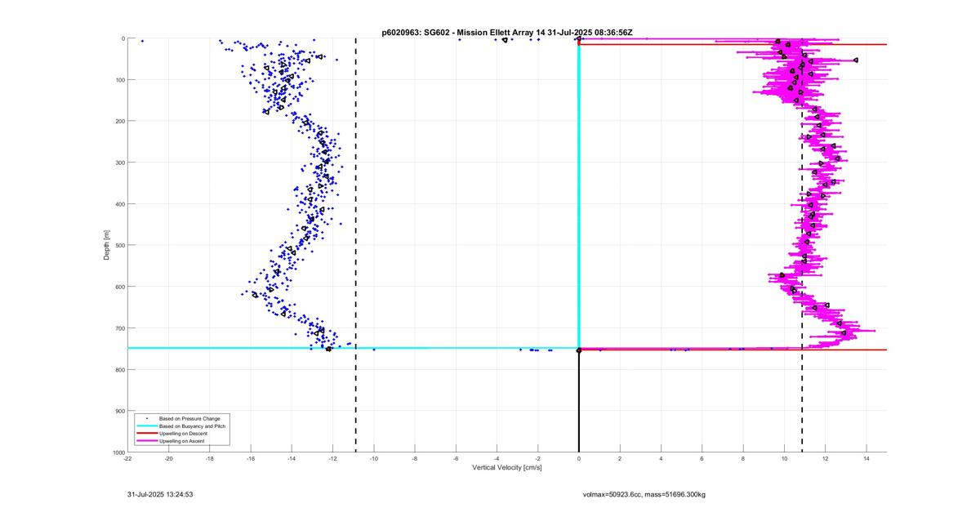980x508 pixels.
Task: Click depth axis tick label "800"
Action: tap(119, 369)
